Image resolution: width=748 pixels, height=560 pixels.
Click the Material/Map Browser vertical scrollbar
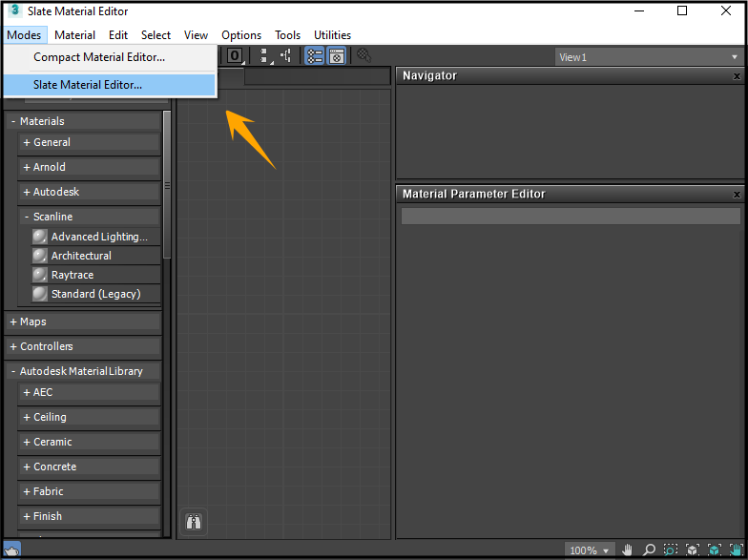point(167,185)
